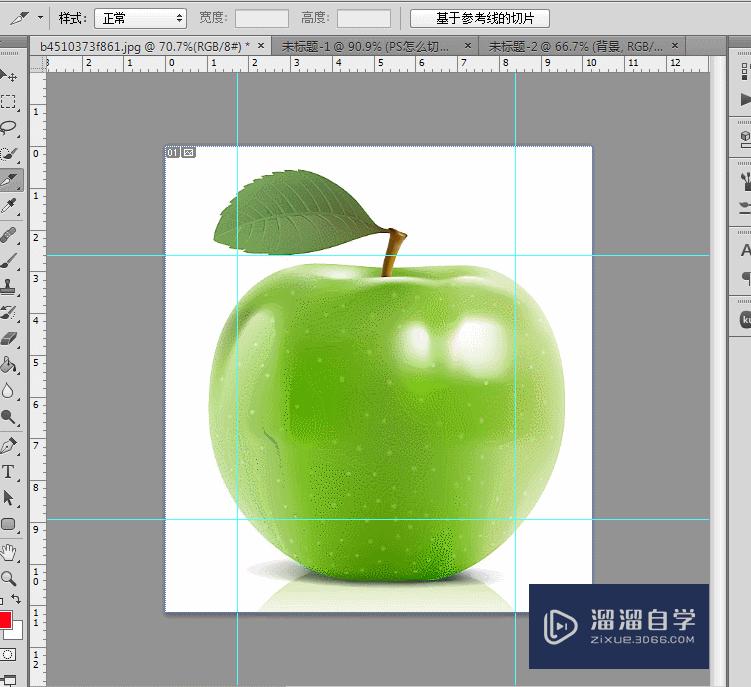
Task: Open the 样式 style dropdown set to 正常
Action: 140,18
